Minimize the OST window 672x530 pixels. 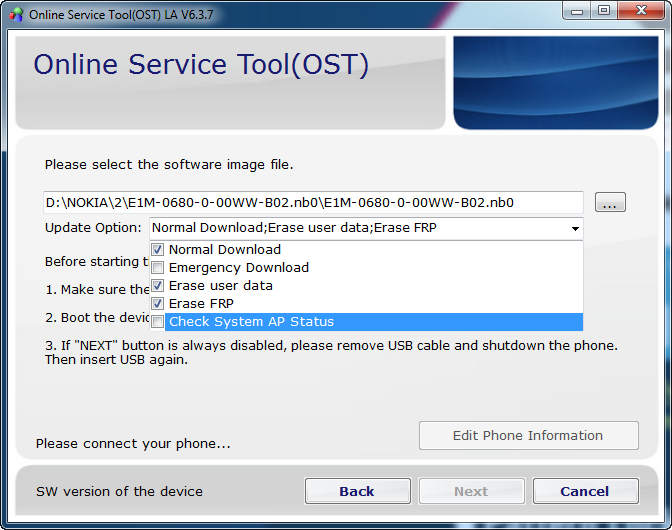(x=577, y=11)
